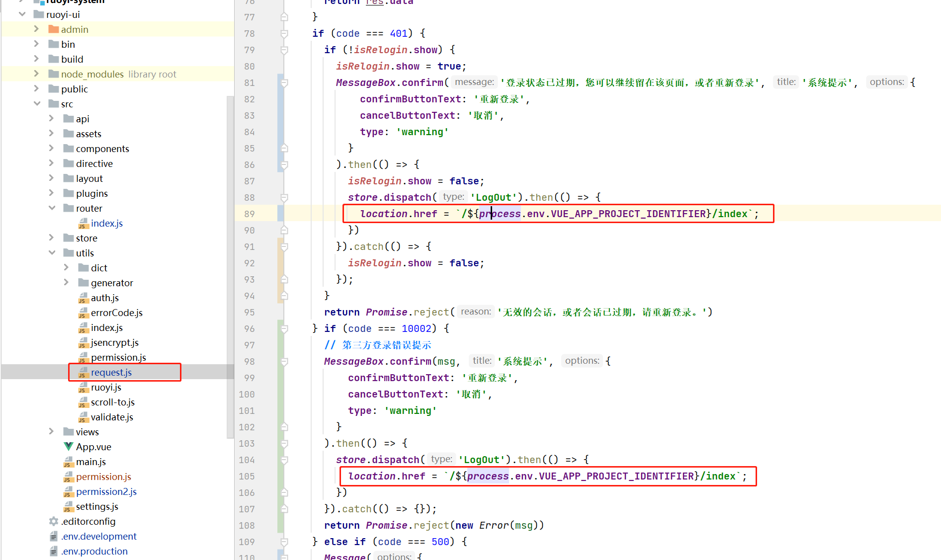Image resolution: width=941 pixels, height=560 pixels.
Task: Collapse the src folder
Action: (37, 103)
